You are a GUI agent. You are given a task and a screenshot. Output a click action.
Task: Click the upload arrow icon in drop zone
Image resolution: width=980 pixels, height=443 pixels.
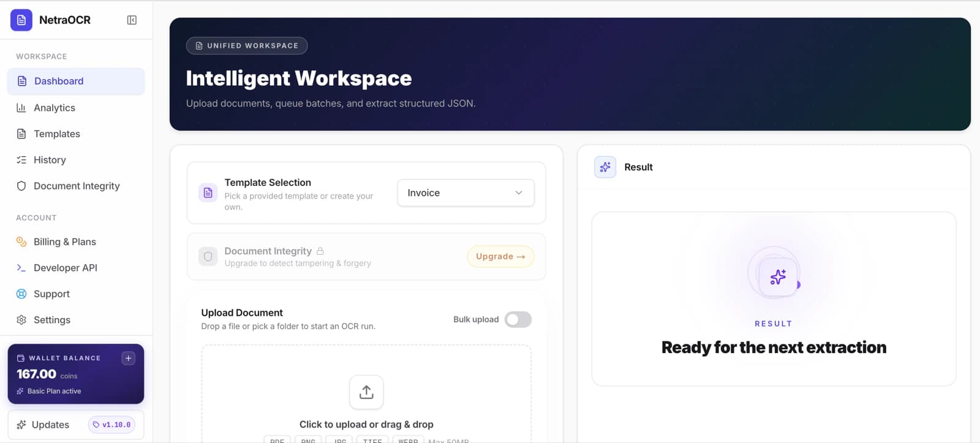(x=366, y=392)
